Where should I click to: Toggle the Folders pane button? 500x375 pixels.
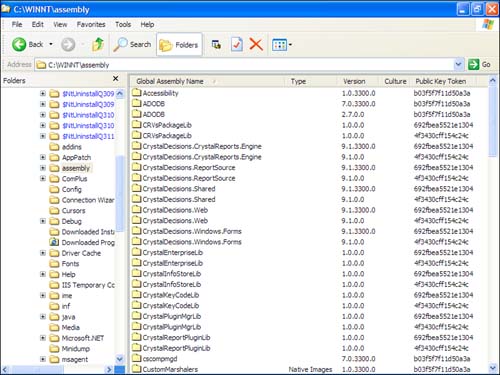click(x=179, y=45)
